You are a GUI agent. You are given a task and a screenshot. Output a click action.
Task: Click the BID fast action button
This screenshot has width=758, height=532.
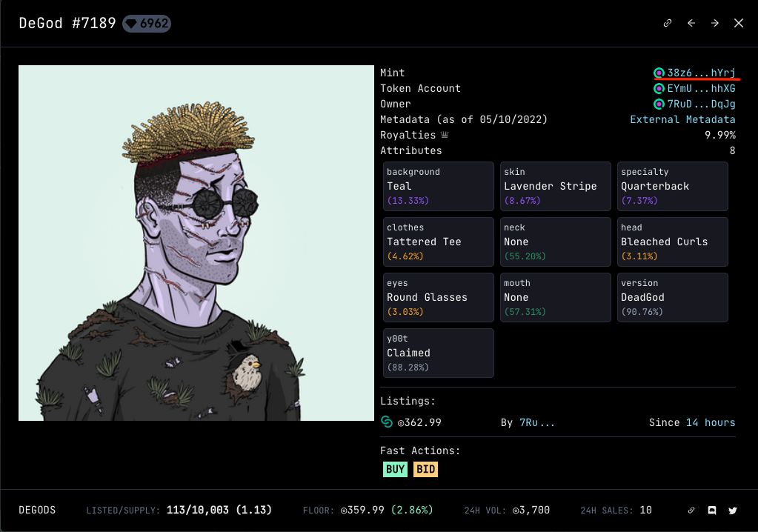[x=425, y=469]
